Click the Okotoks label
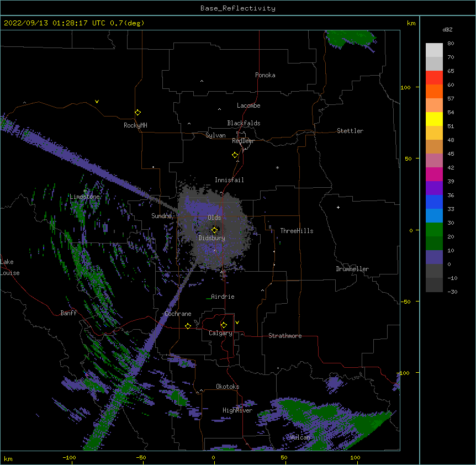This screenshot has height=465, width=476. coord(228,387)
